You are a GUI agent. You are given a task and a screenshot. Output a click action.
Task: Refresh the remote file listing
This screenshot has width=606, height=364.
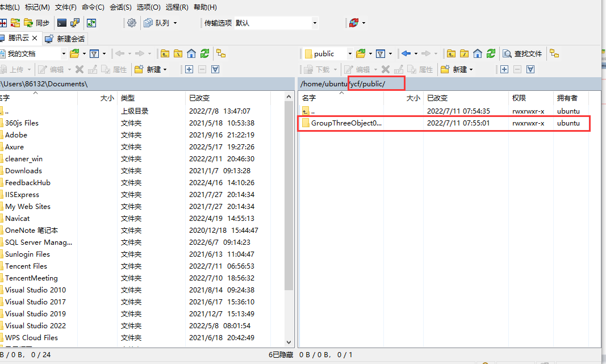point(490,54)
